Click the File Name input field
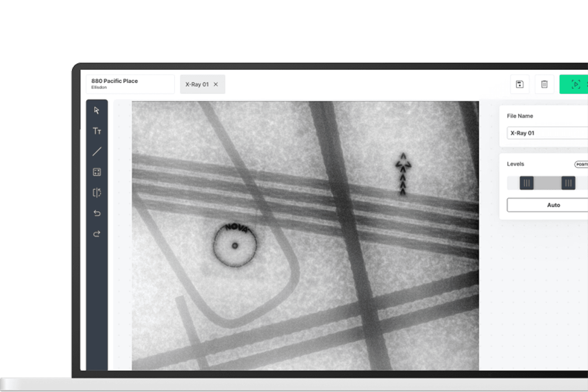Viewport: 588px width, 392px height. pos(547,133)
